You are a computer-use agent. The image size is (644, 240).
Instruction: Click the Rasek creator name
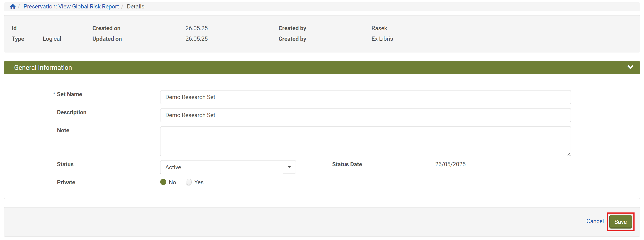point(379,28)
